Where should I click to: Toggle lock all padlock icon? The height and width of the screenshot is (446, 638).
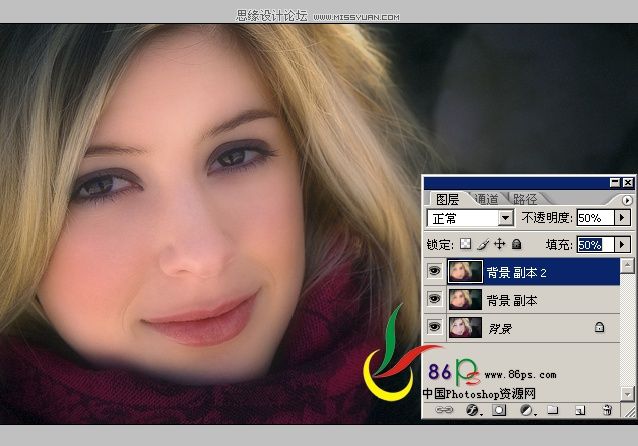(516, 244)
